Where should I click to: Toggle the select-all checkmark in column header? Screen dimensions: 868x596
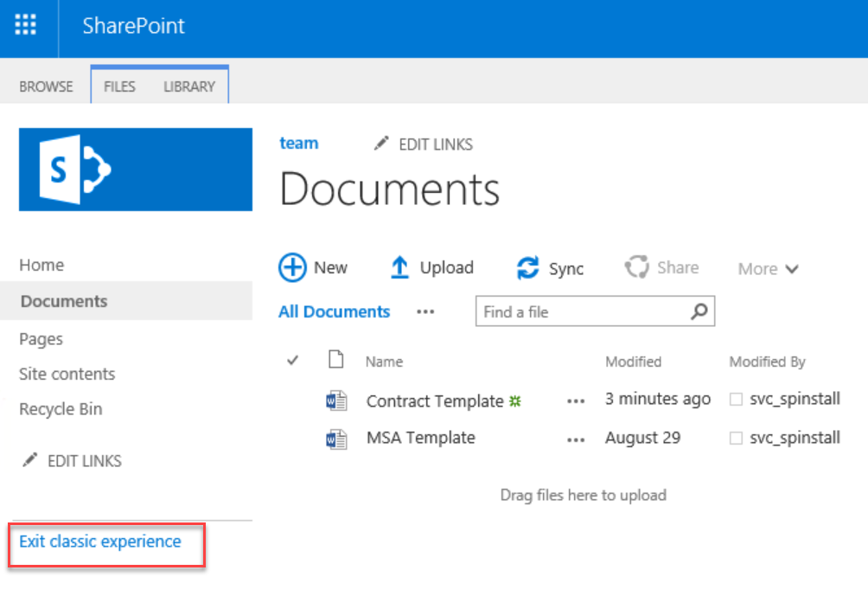point(293,360)
